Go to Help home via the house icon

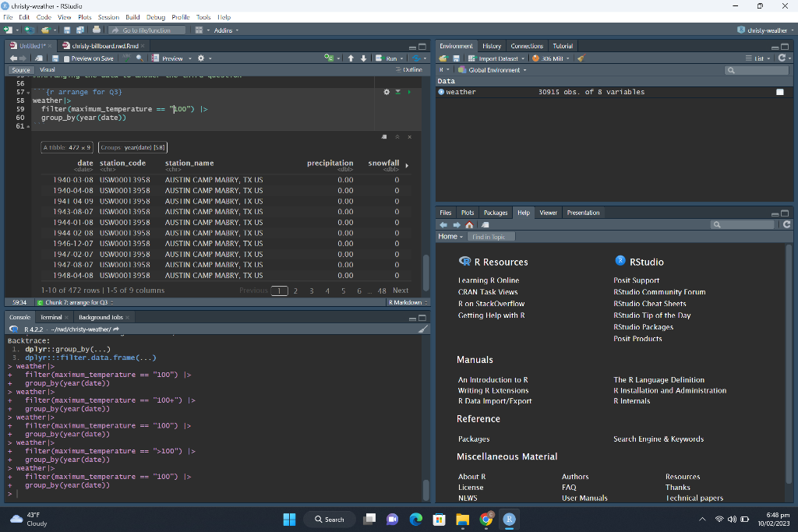pos(469,225)
